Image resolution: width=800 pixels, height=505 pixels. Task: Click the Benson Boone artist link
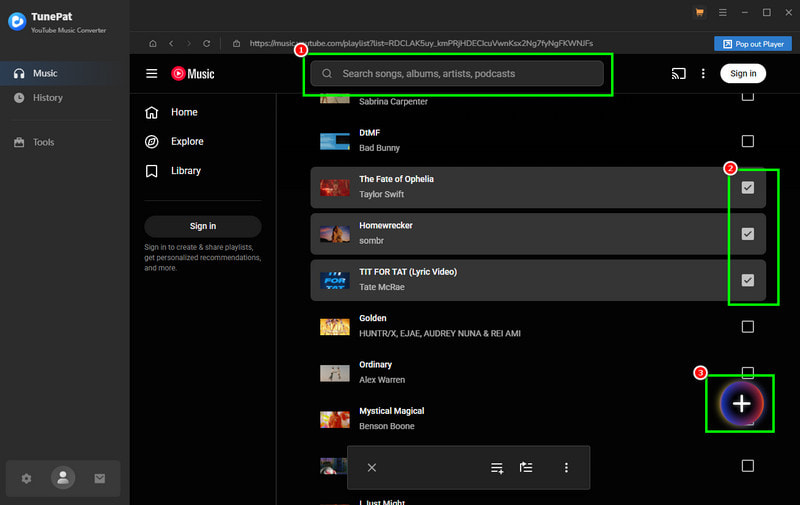(x=387, y=426)
